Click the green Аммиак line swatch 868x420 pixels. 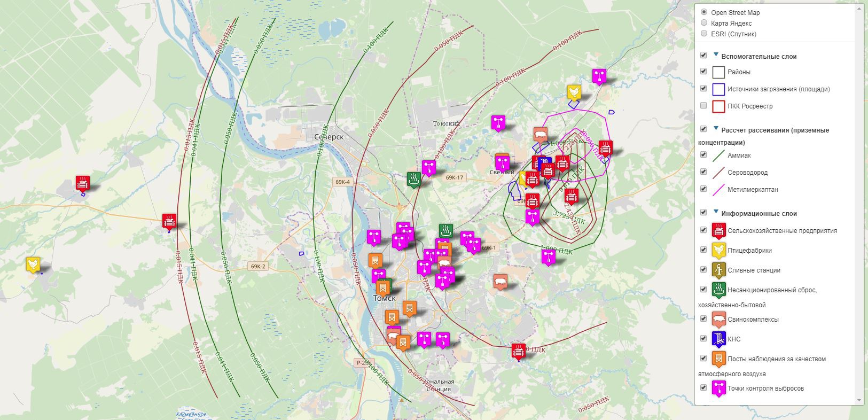[718, 155]
